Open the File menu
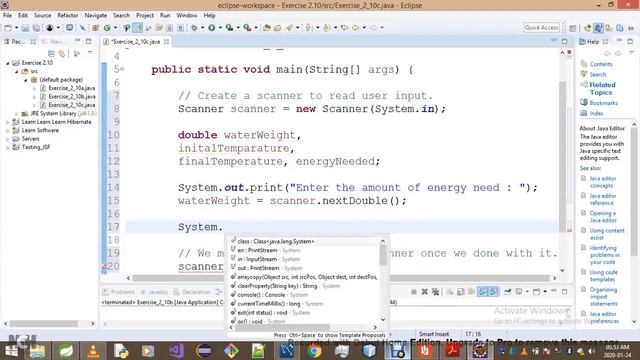Image resolution: width=640 pixels, height=360 pixels. click(x=7, y=15)
